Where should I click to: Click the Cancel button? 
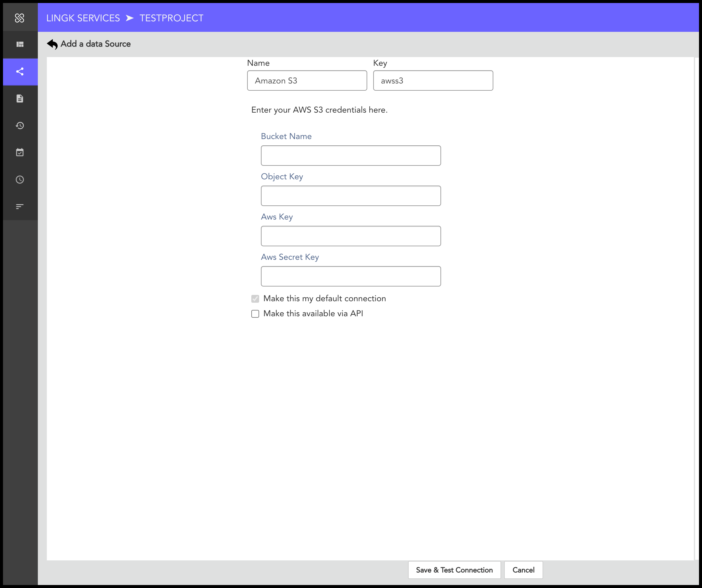[523, 570]
